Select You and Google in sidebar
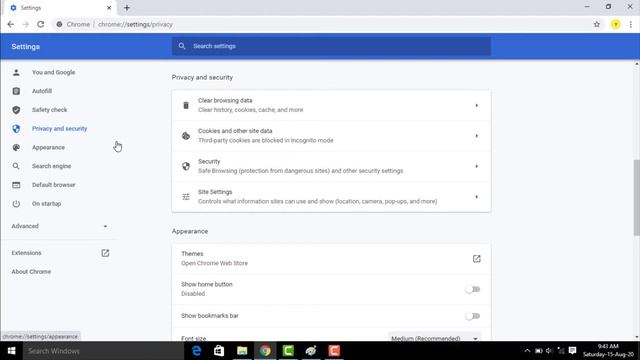Image resolution: width=640 pixels, height=360 pixels. 53,72
